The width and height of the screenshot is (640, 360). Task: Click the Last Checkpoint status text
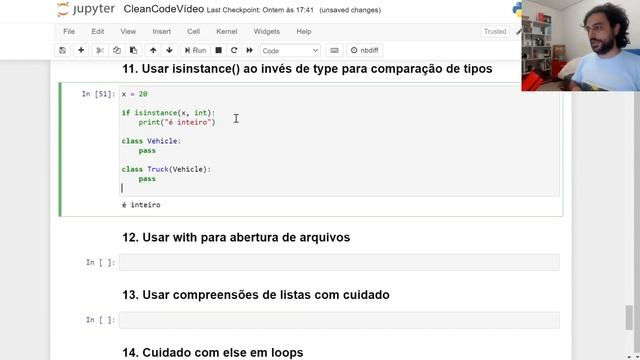coord(260,10)
